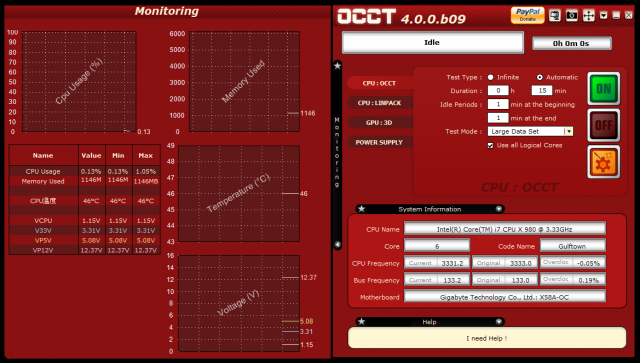This screenshot has height=363, width=640.
Task: Click the Cpu Usage graph
Action: click(x=79, y=82)
